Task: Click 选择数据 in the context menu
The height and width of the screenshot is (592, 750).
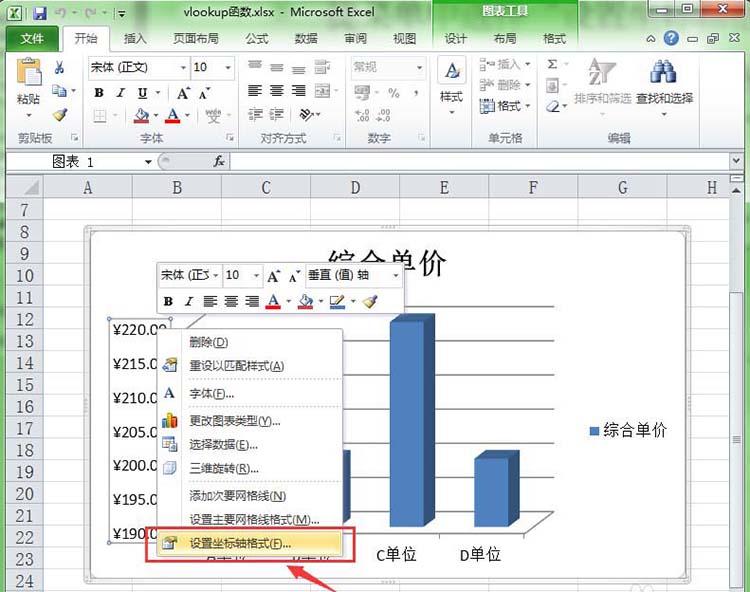Action: point(224,444)
